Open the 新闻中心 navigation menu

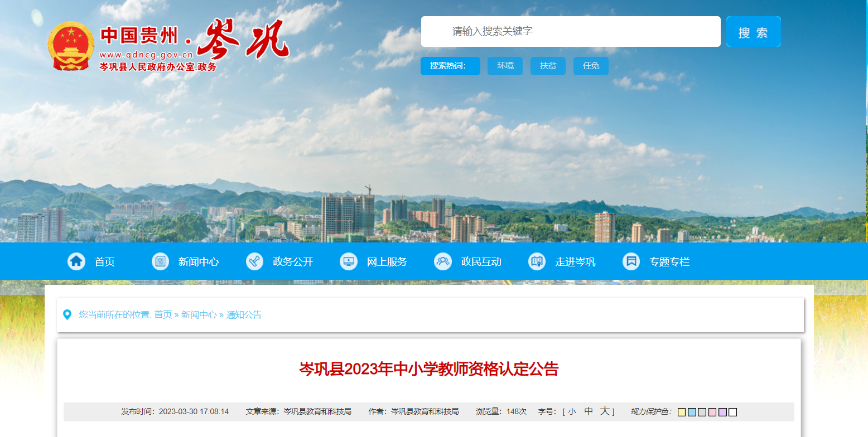[199, 262]
